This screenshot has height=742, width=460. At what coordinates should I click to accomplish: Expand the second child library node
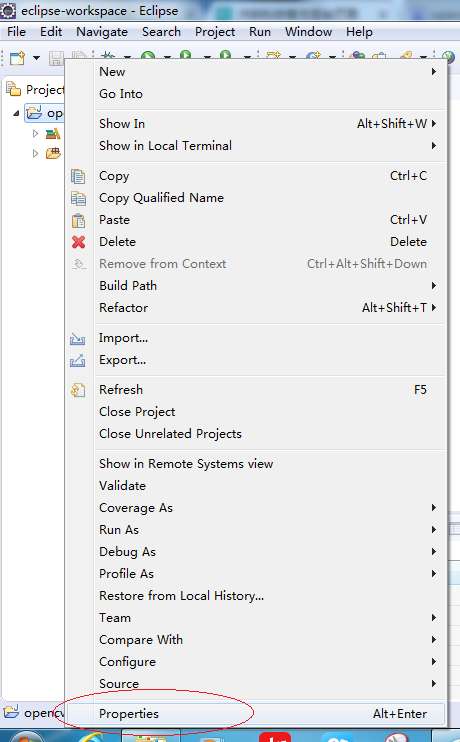tap(35, 153)
